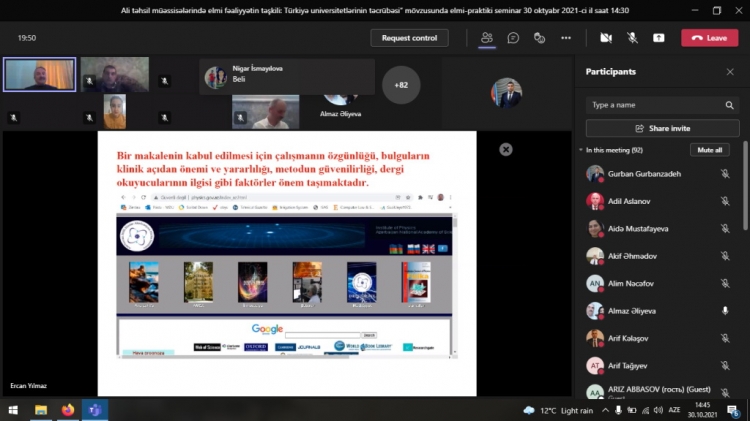The height and width of the screenshot is (421, 750).
Task: Open File Explorer from the taskbar
Action: [x=41, y=410]
